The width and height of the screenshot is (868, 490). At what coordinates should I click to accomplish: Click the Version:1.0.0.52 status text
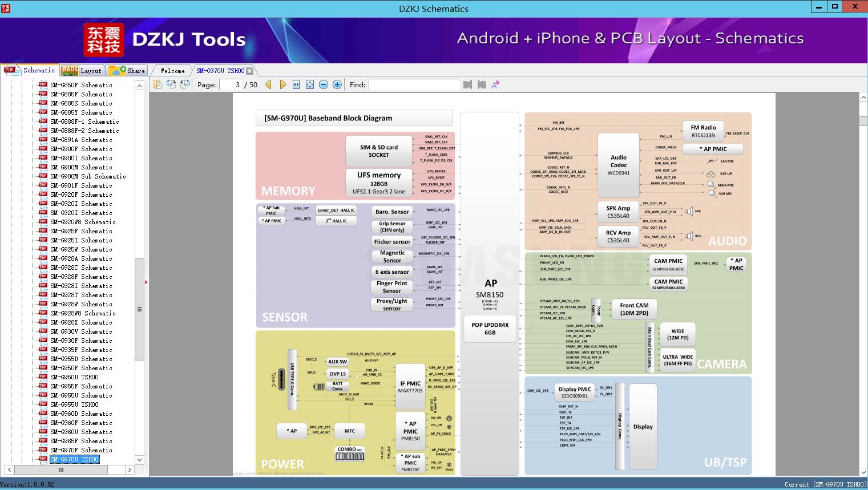click(x=28, y=484)
